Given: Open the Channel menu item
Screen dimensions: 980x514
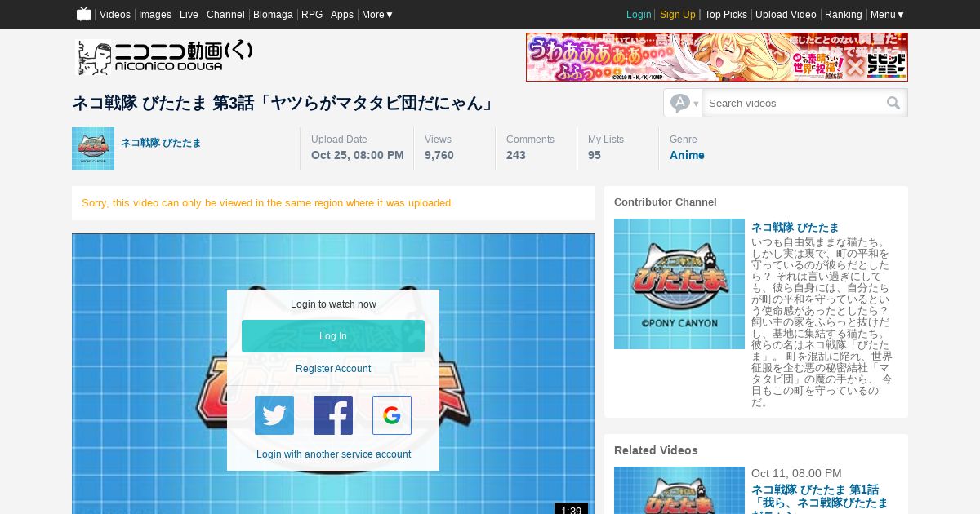Looking at the screenshot, I should [225, 15].
